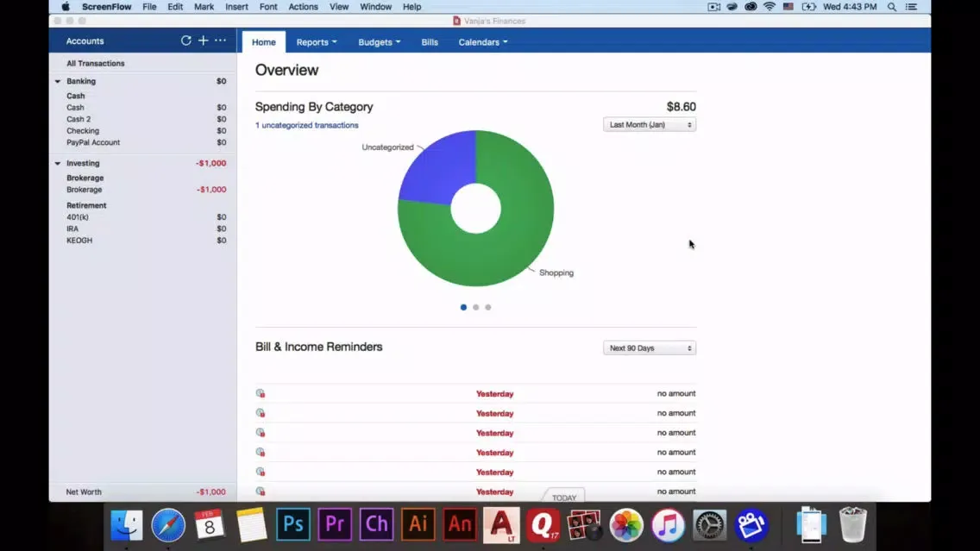Click the plus icon to add account
Screen dimensions: 980x551
[204, 41]
